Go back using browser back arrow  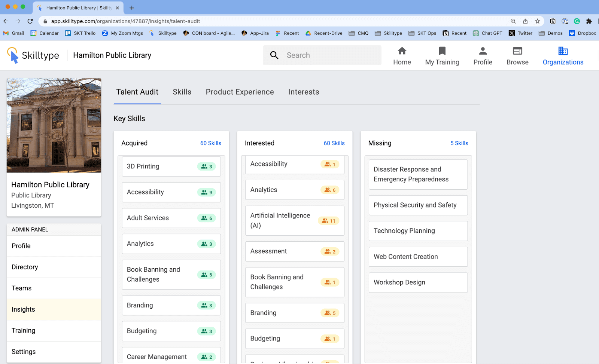point(6,21)
